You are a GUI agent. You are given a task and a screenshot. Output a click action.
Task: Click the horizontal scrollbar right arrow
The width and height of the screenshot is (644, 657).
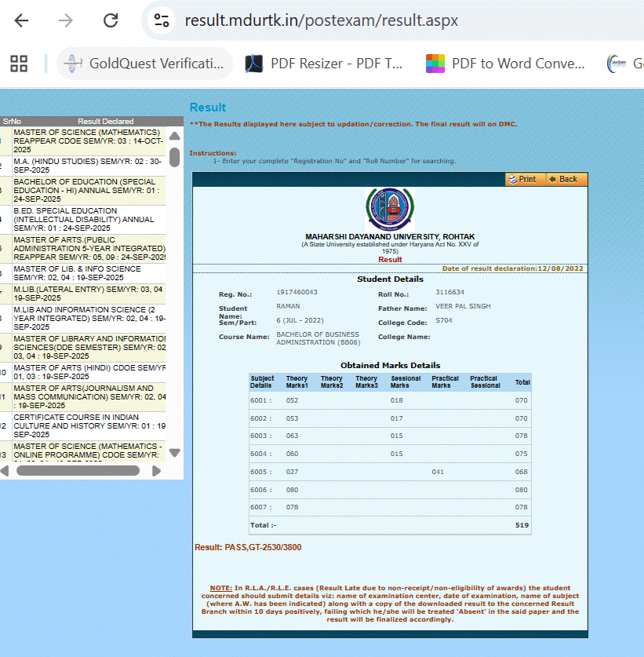[156, 471]
